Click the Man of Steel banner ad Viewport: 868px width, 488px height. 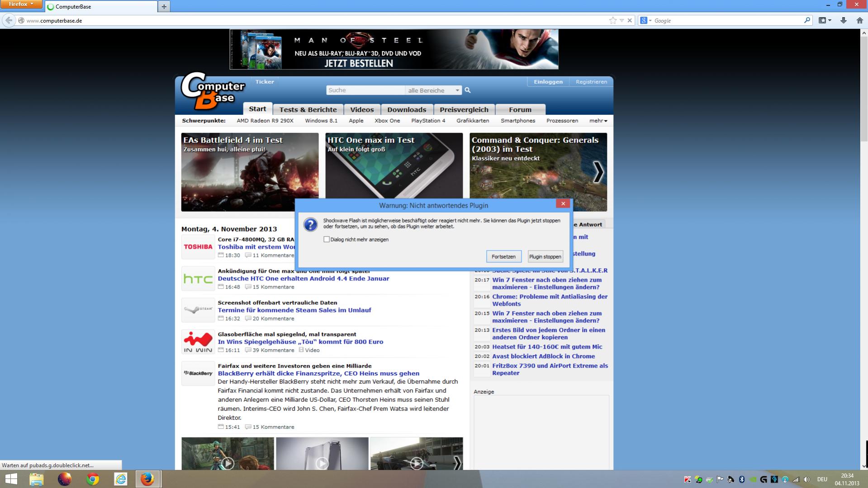tap(394, 49)
